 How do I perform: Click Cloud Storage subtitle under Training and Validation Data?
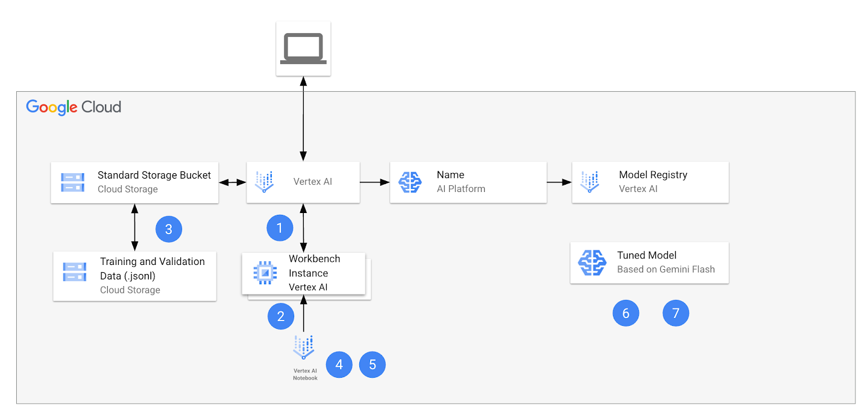130,290
